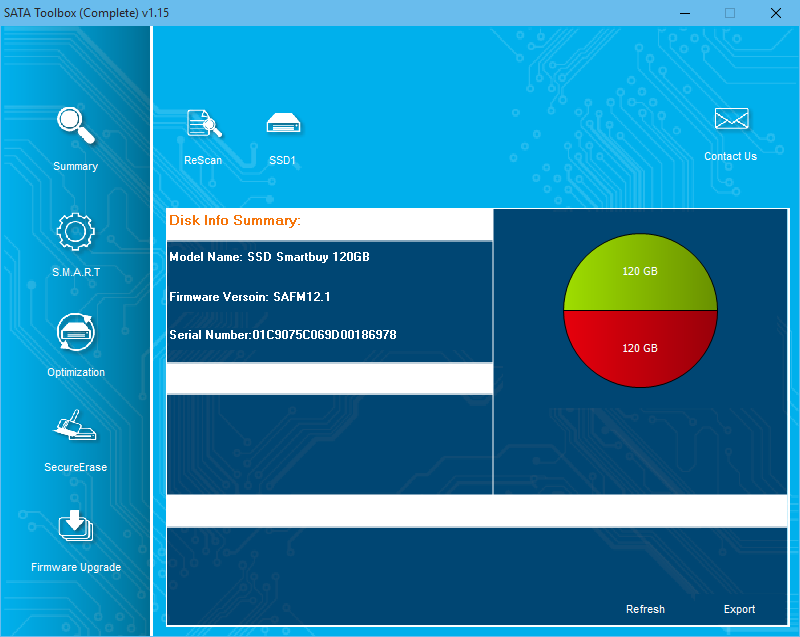
Task: Select the Firmware Versoin: SAFM12.1 text
Action: tap(249, 296)
